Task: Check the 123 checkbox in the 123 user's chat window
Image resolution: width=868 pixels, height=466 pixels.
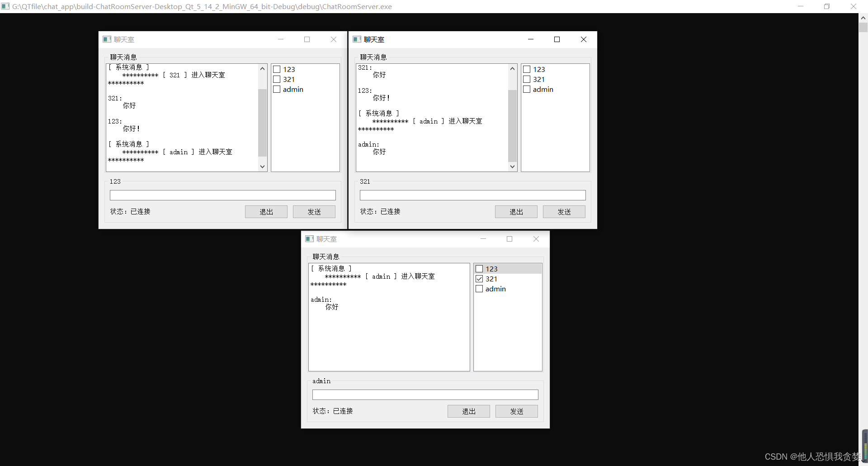Action: (x=277, y=69)
